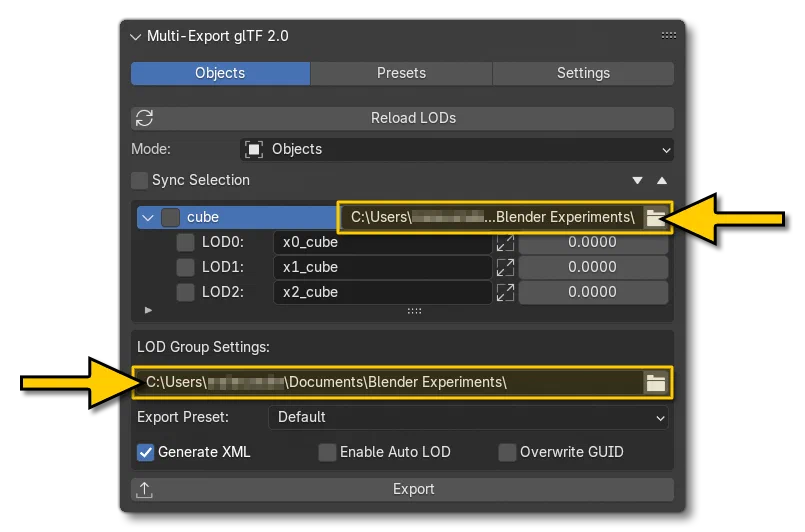This screenshot has width=805, height=532.
Task: Open the Mode dropdown showing Objects
Action: click(456, 149)
